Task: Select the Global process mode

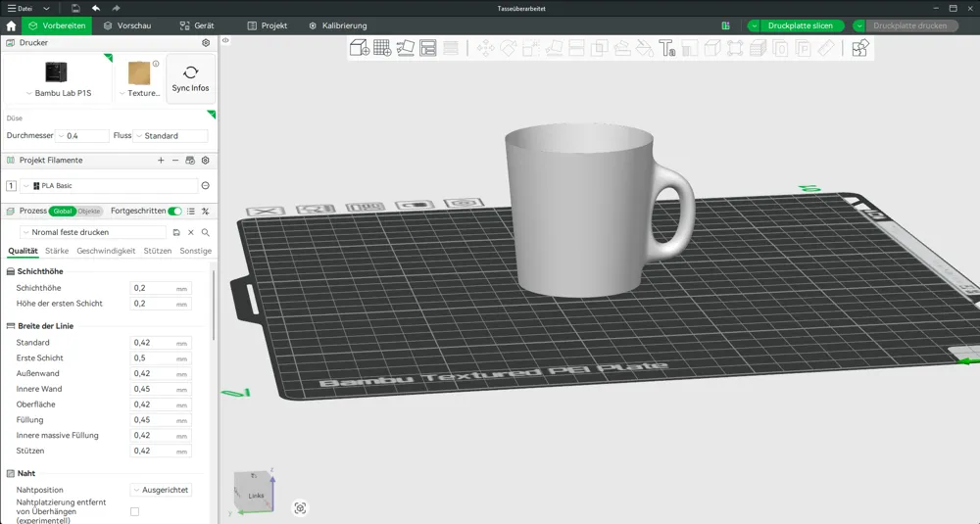Action: 63,212
